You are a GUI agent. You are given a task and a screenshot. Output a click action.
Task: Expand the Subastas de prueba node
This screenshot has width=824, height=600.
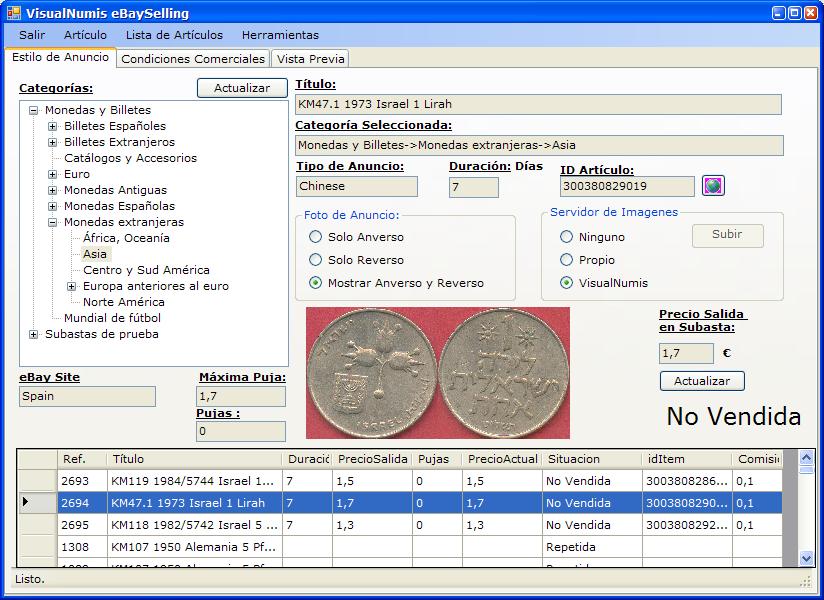(34, 334)
